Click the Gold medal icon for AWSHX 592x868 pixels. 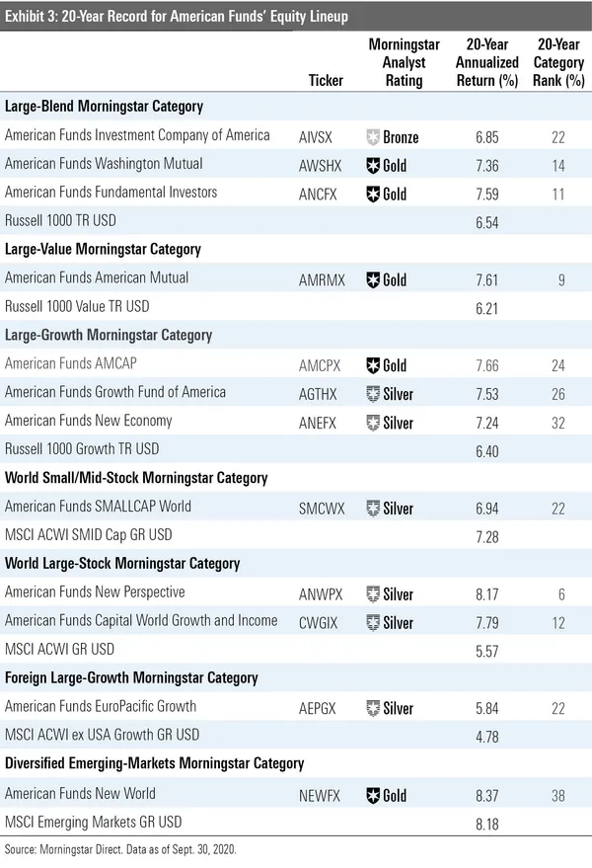click(373, 166)
